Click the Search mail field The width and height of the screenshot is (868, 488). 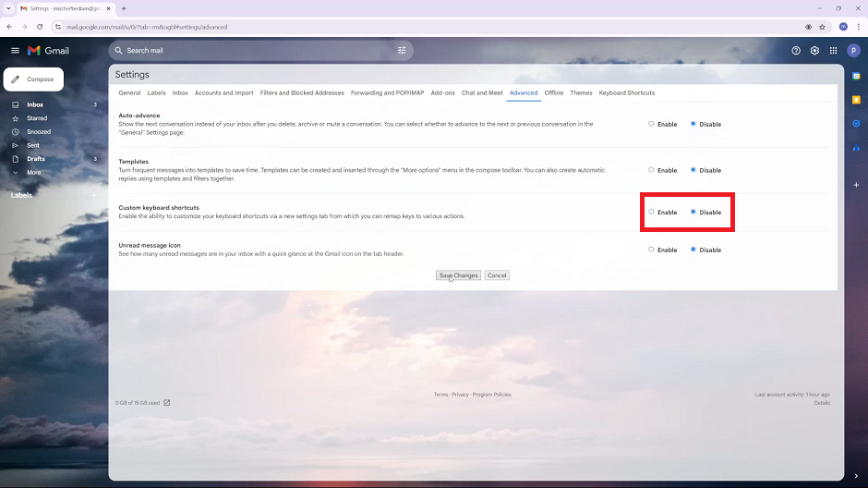click(x=260, y=51)
